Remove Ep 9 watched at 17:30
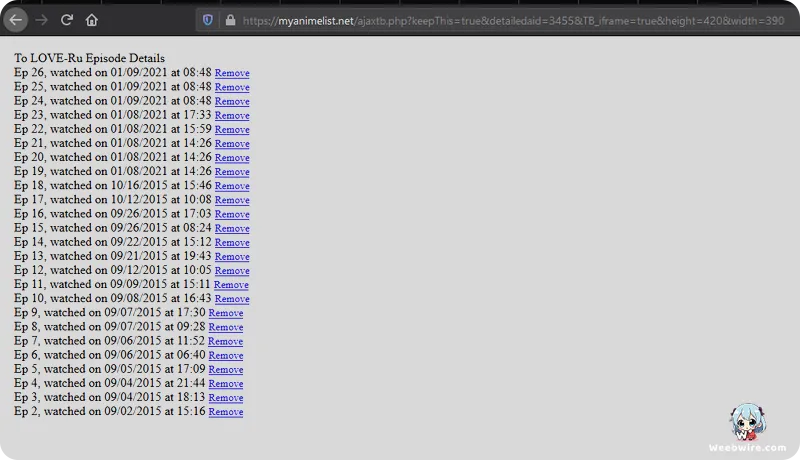This screenshot has height=460, width=800. coord(226,313)
